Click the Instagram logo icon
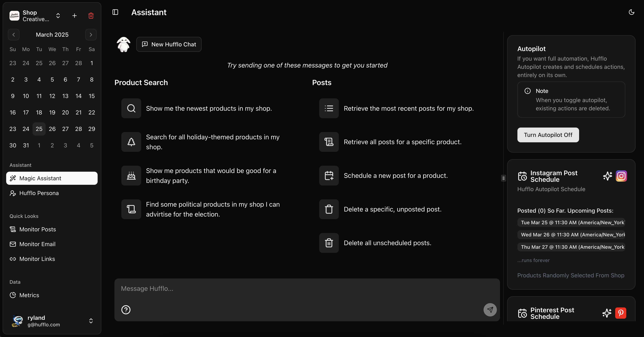Viewport: 644px width, 337px height. pyautogui.click(x=621, y=176)
